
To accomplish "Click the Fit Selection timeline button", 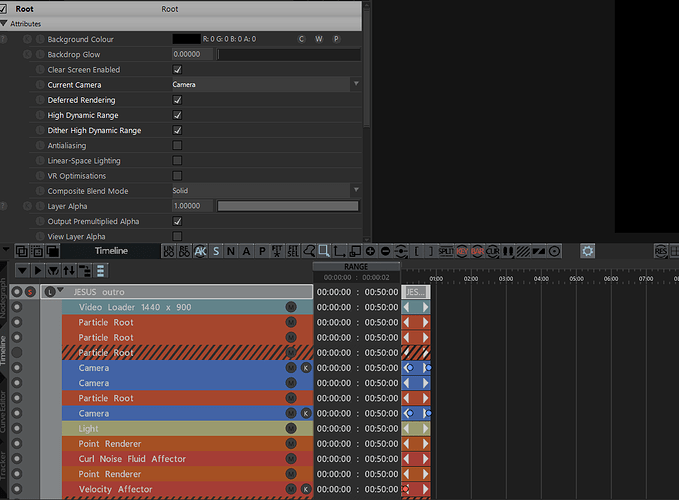I will click(293, 251).
